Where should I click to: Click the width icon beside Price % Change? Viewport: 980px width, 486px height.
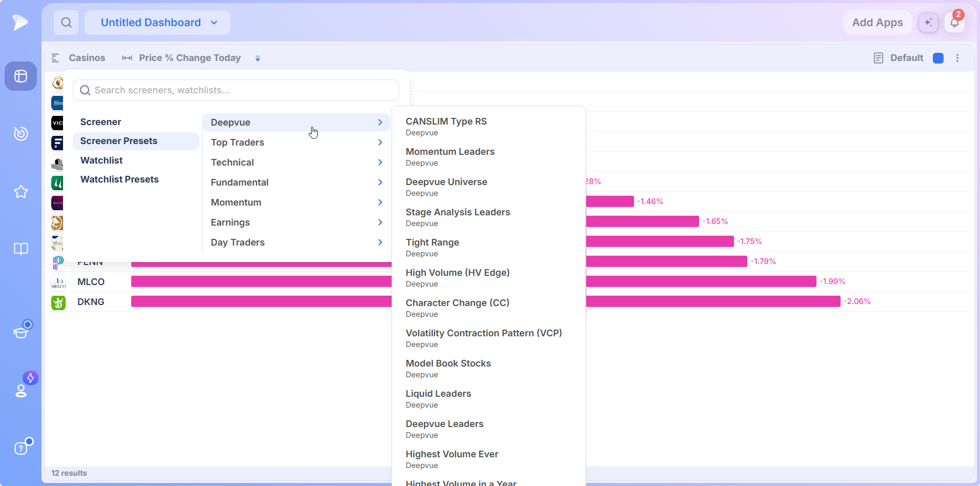[x=127, y=58]
